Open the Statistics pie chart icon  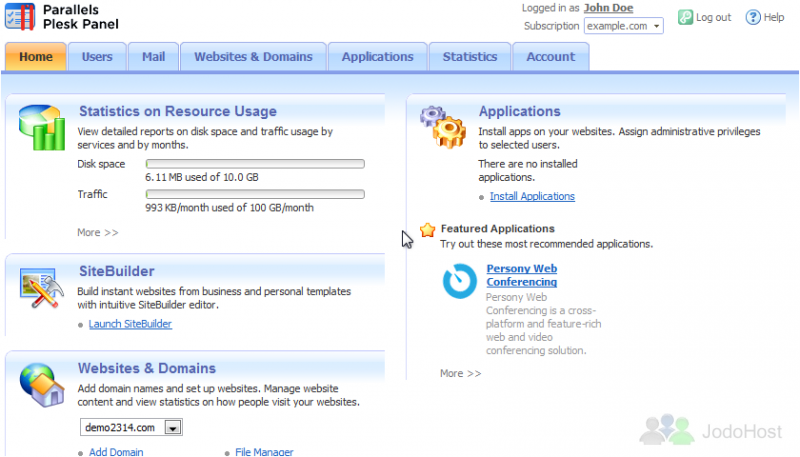42,128
